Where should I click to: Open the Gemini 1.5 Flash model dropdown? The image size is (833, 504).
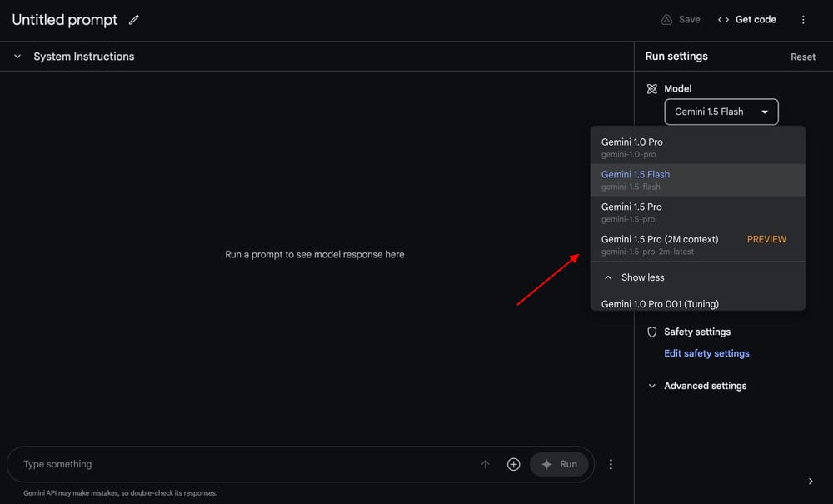click(x=721, y=112)
